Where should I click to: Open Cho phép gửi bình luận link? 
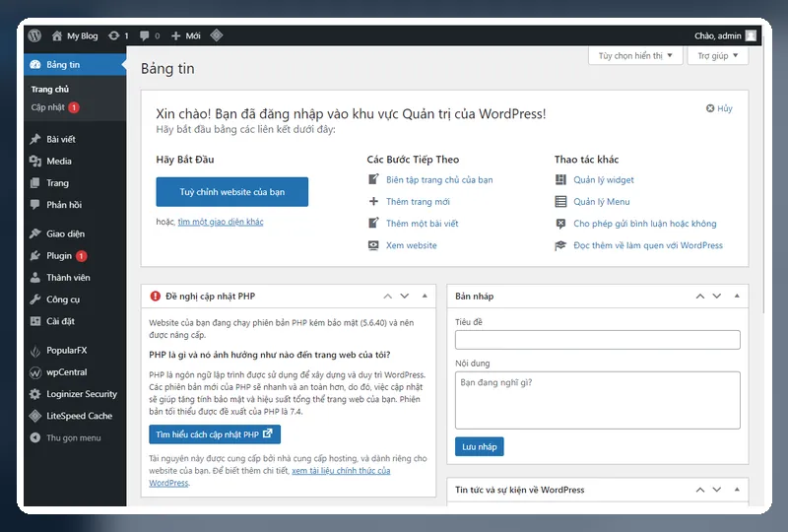point(645,224)
